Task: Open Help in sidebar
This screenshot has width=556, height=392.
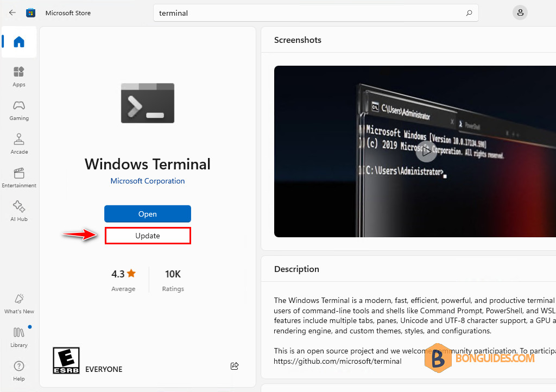Action: tap(19, 371)
